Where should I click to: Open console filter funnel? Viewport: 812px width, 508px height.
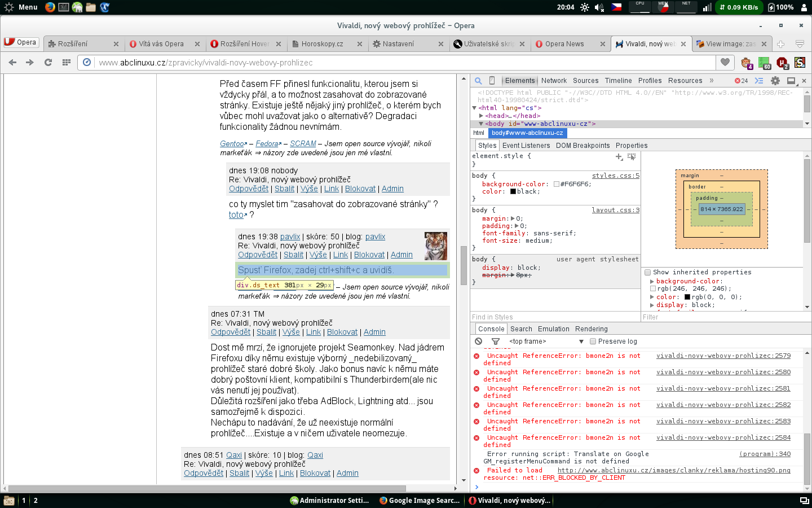pyautogui.click(x=496, y=341)
